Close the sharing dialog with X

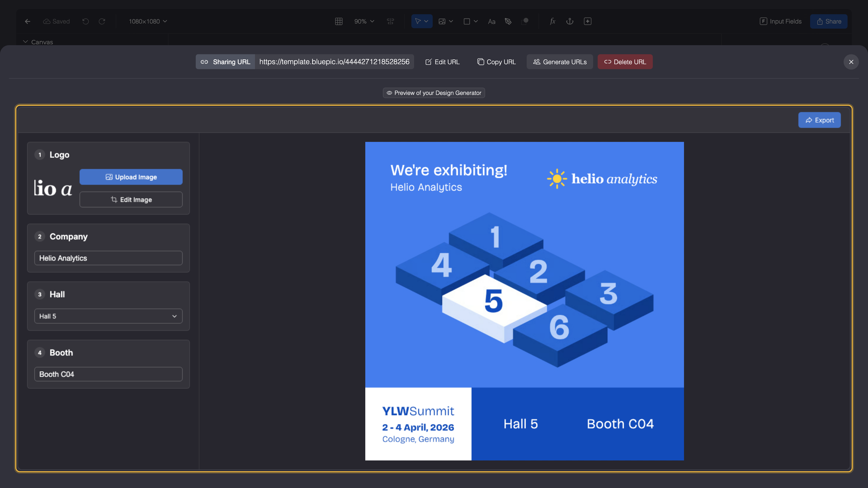click(851, 62)
